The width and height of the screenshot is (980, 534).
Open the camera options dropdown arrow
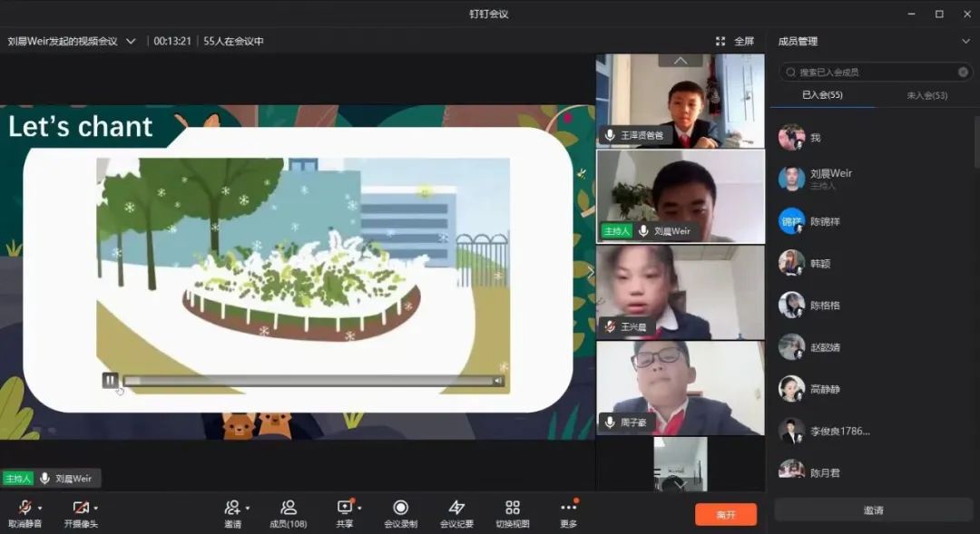click(96, 508)
